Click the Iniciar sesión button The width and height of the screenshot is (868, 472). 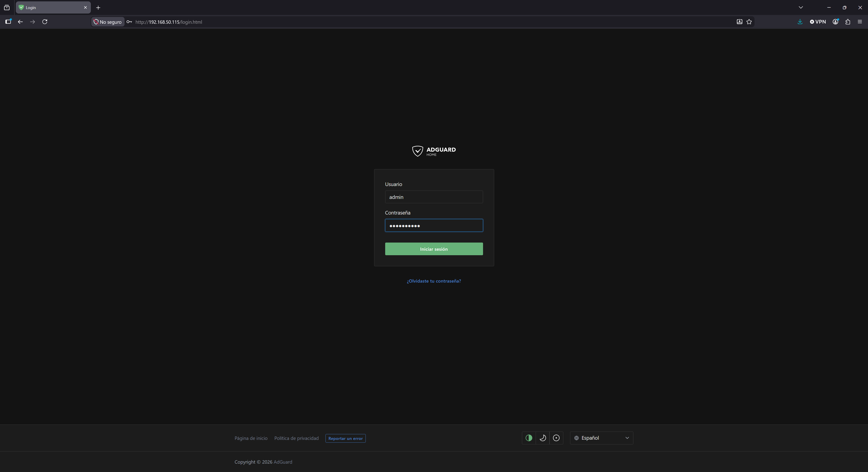click(434, 249)
